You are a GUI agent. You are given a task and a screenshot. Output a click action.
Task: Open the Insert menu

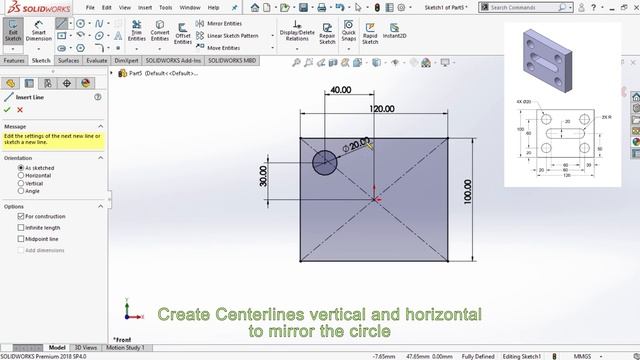pos(145,7)
